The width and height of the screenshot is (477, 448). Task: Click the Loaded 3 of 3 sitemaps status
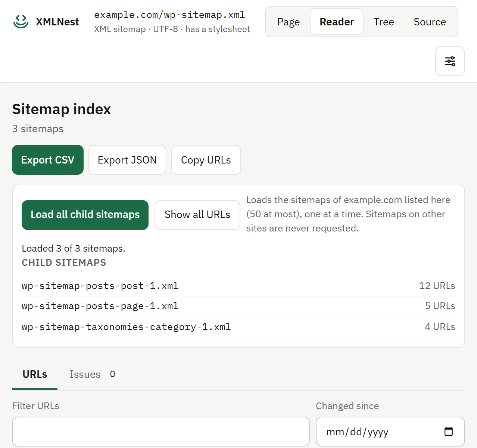[74, 249]
